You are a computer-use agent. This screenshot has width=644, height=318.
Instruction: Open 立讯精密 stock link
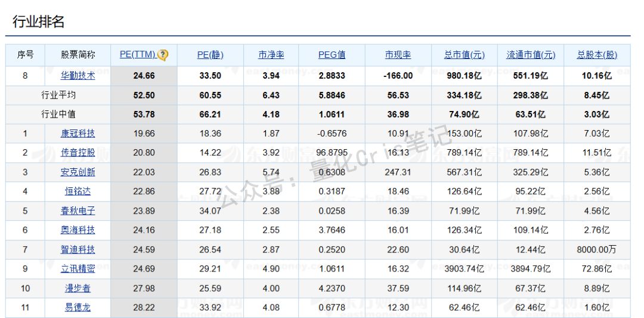[78, 269]
